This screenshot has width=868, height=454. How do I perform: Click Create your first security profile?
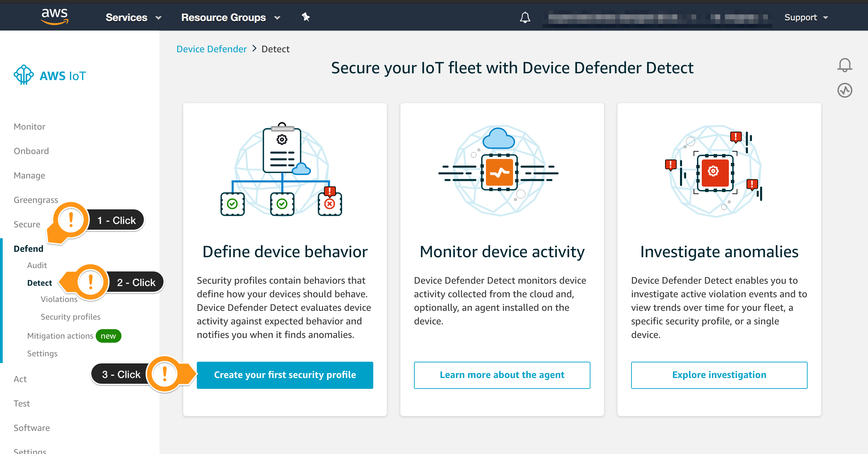click(285, 375)
